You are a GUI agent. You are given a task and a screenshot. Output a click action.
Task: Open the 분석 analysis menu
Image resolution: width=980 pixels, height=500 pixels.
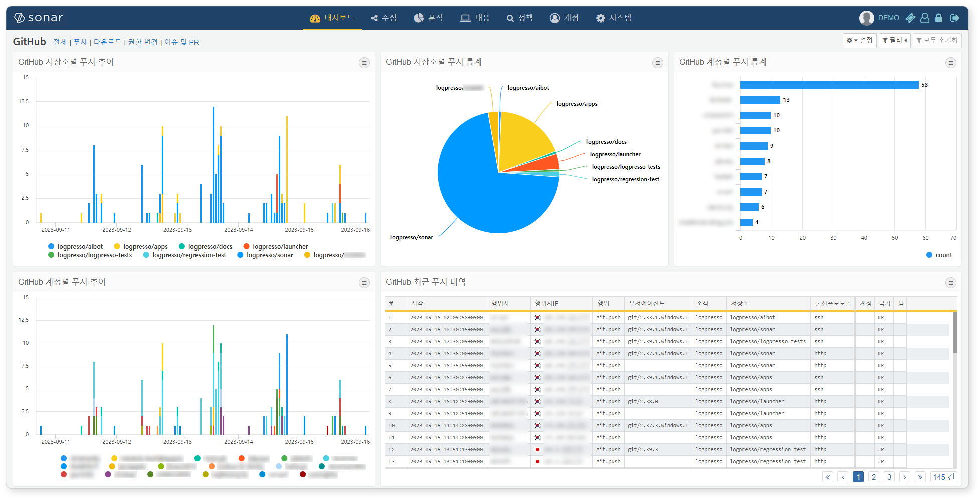click(429, 18)
